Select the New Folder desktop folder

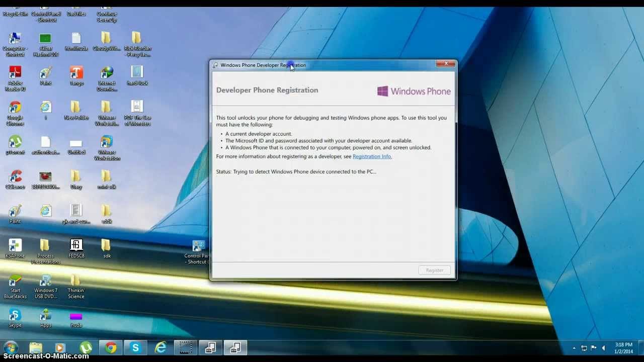point(76,111)
